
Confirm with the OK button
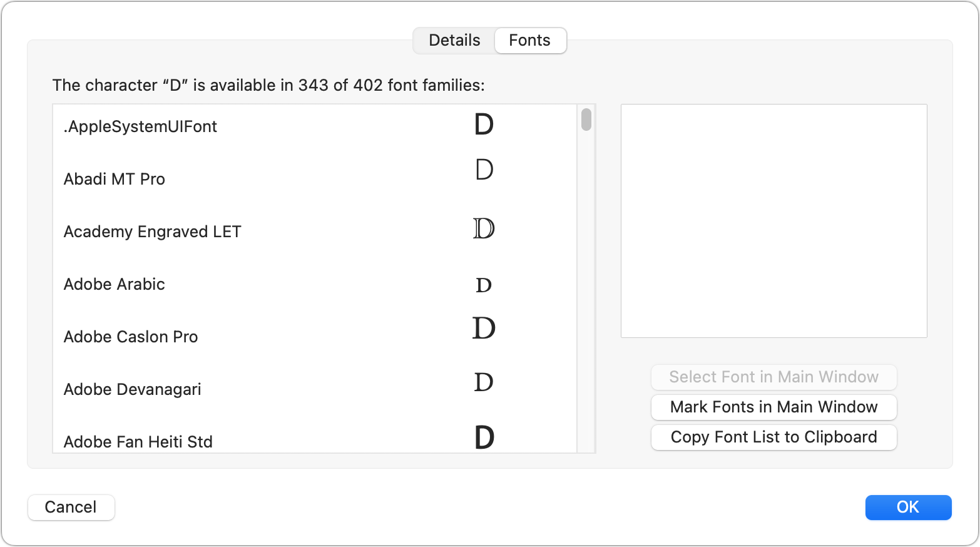908,507
